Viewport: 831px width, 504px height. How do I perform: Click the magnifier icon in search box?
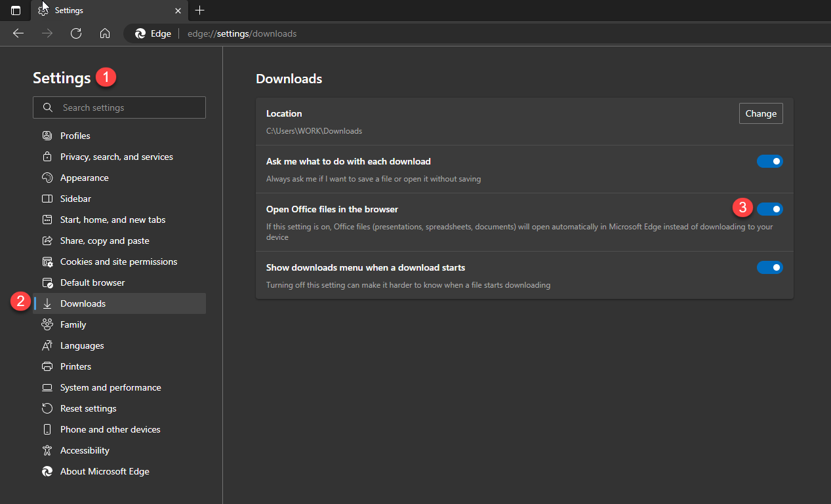[47, 107]
